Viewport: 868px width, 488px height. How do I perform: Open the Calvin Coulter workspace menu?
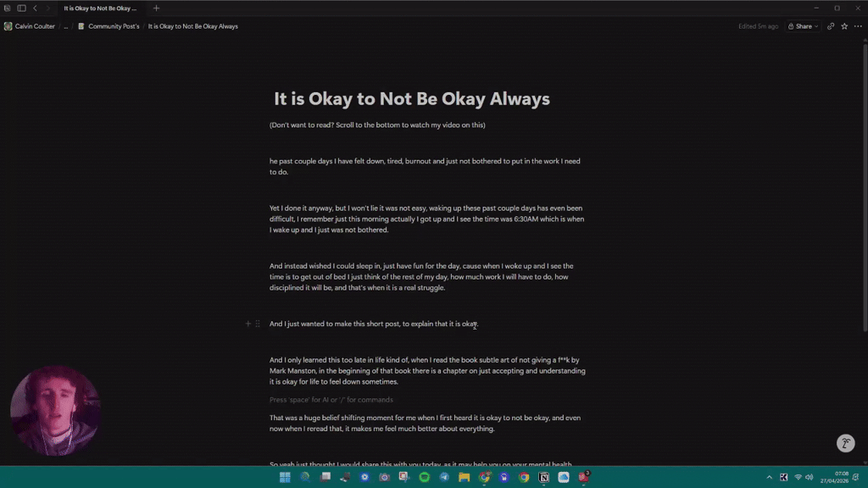coord(34,26)
